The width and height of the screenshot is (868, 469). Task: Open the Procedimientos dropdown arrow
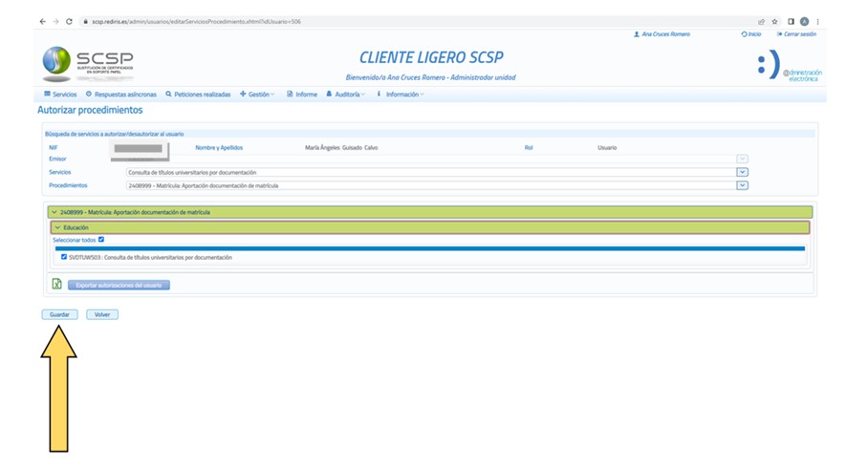pos(743,185)
